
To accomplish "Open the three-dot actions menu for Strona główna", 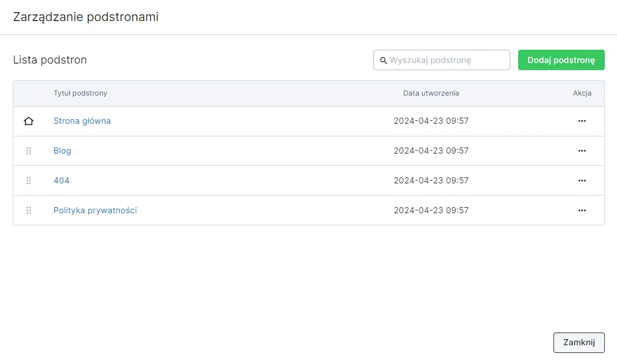I will click(x=582, y=121).
